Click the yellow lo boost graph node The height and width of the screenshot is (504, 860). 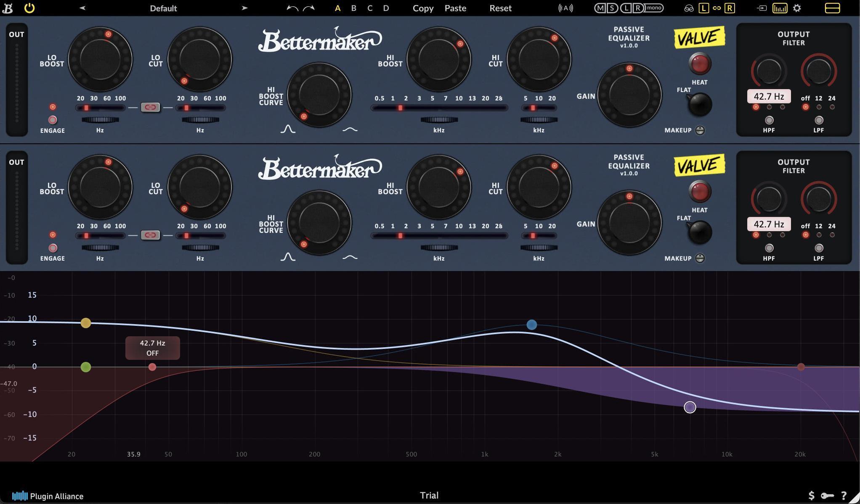(x=86, y=323)
